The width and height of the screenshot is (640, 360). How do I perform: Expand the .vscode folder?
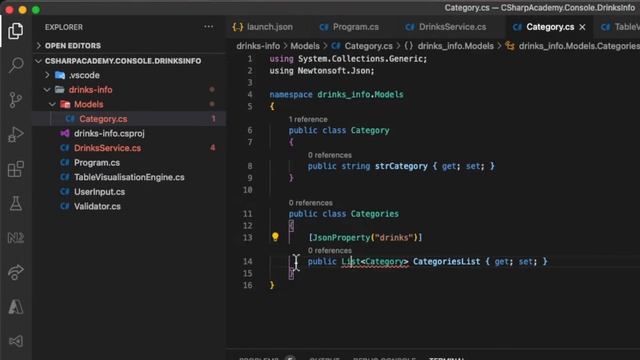pos(84,75)
